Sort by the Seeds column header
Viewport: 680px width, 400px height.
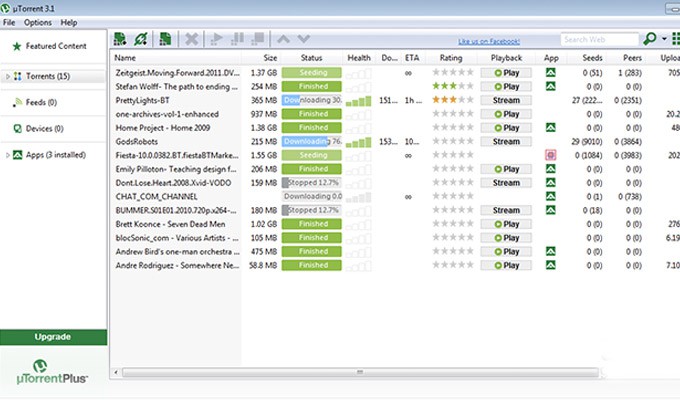point(592,58)
